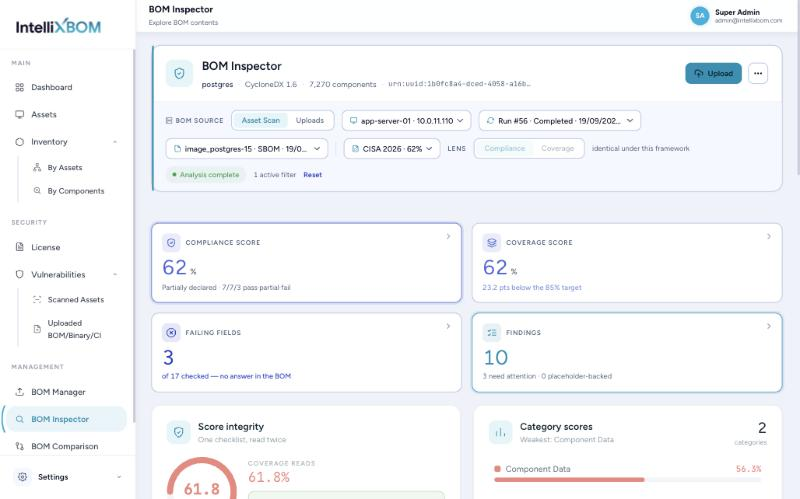Screen dimensions: 800x499
Task: Click the BOM Comparison branch icon
Action: (x=19, y=446)
